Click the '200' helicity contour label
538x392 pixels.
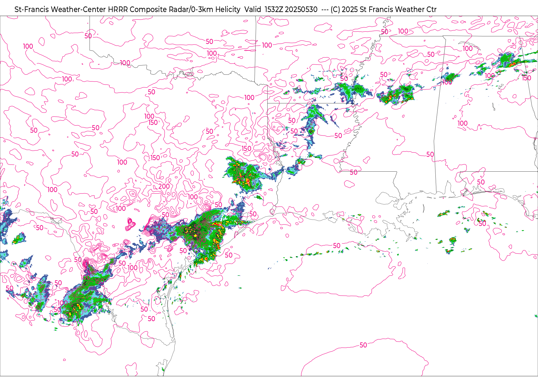click(164, 186)
